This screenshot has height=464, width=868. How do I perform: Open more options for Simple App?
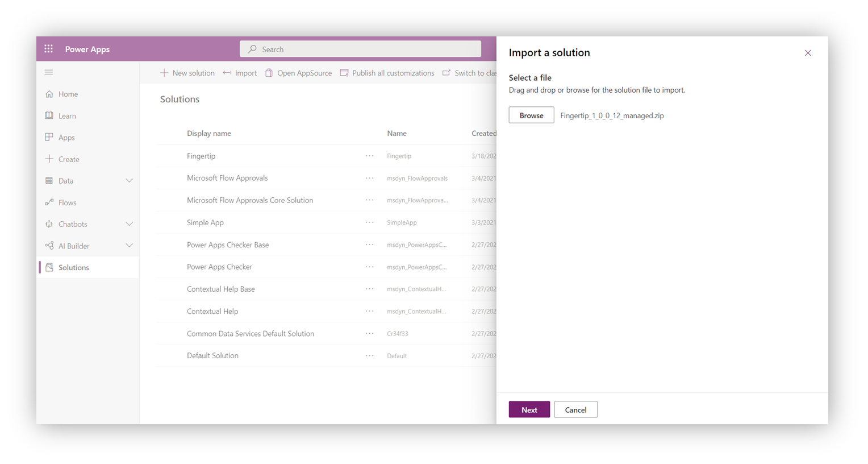coord(370,222)
